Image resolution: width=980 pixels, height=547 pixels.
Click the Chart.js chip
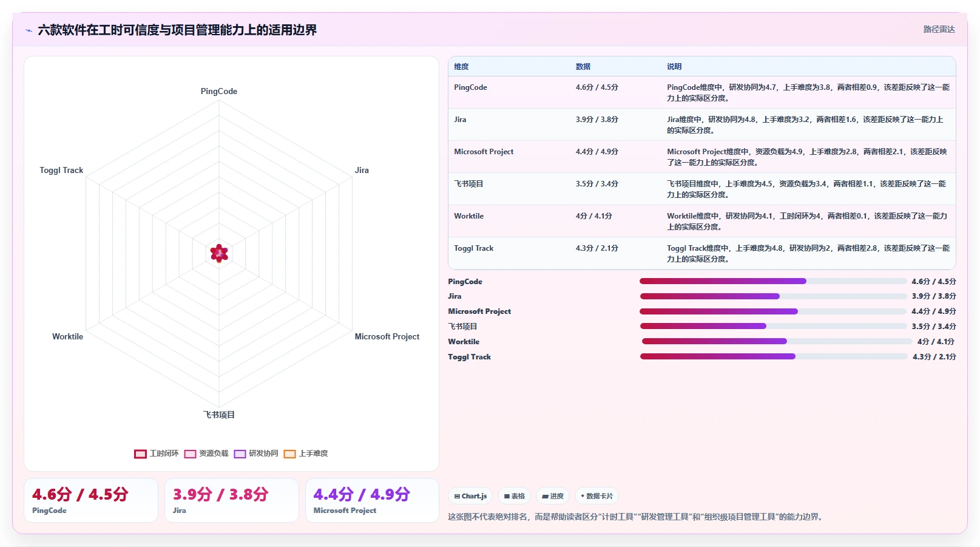470,496
